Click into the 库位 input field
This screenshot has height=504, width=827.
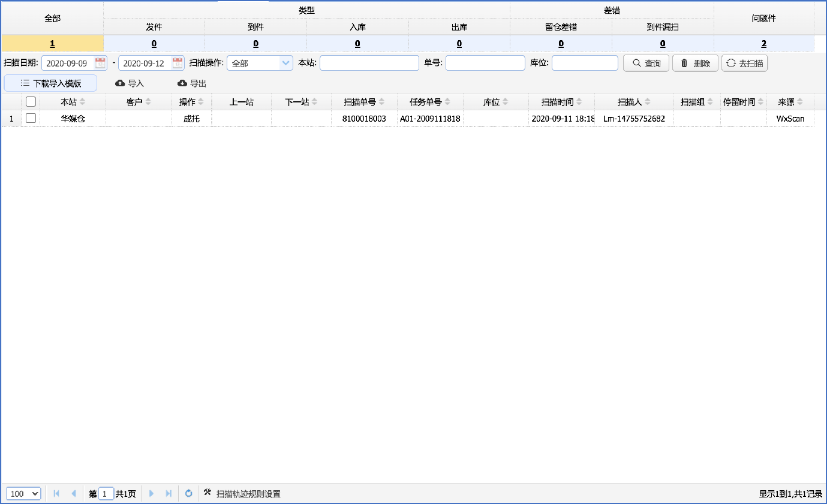click(x=585, y=63)
